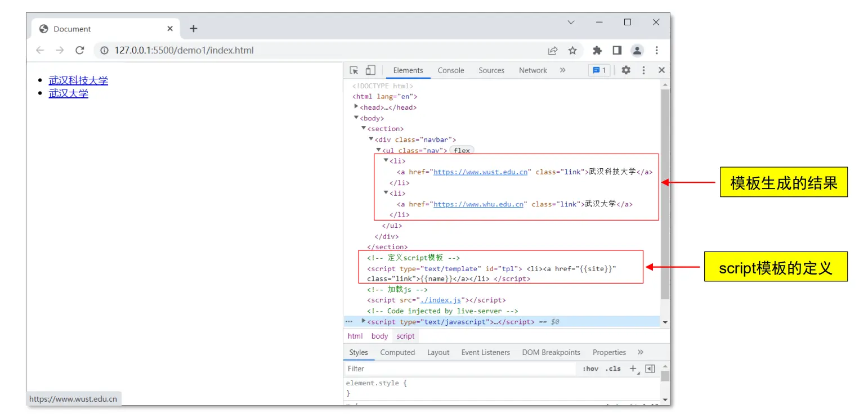The height and width of the screenshot is (418, 868).
Task: Open the Styles pane tab
Action: pos(359,353)
